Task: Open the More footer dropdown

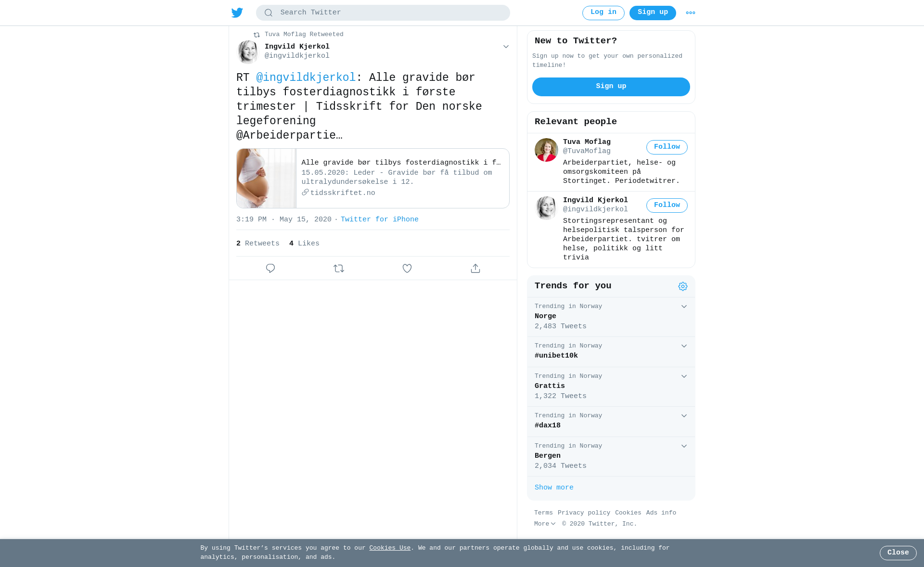Action: [545, 524]
